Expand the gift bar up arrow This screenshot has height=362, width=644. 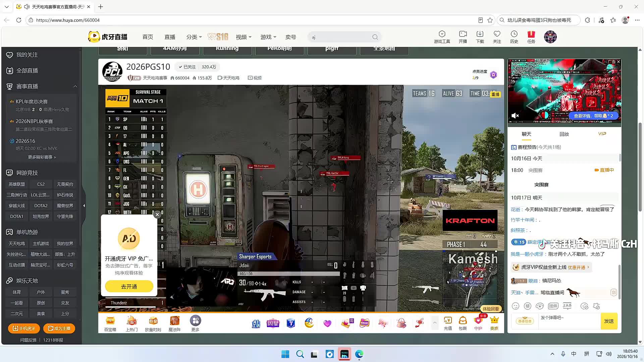(435, 323)
